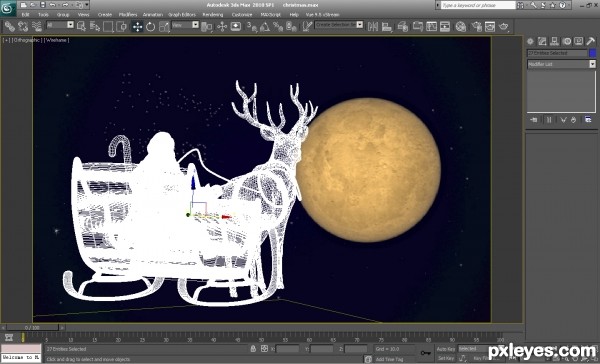Image resolution: width=600 pixels, height=364 pixels.
Task: Open the reference coordinate system 'View' dropdown
Action: coord(185,25)
